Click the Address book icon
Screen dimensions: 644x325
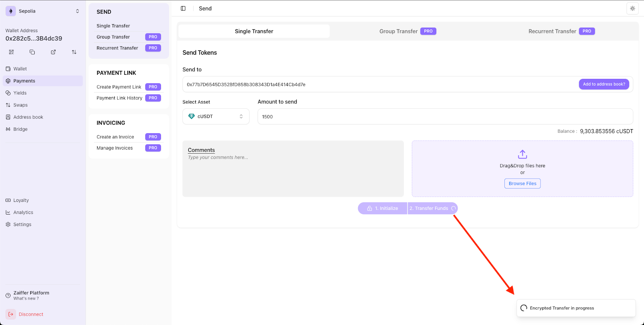click(x=8, y=117)
